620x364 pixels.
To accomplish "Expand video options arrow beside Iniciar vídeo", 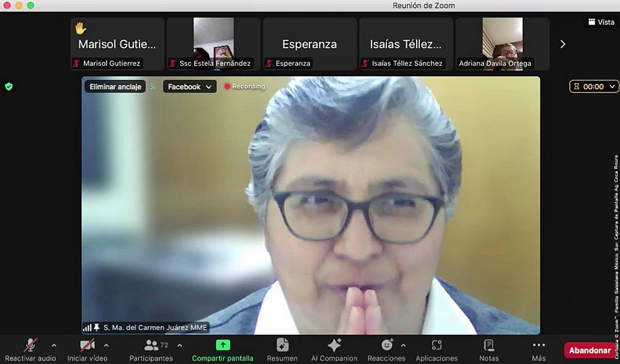I will click(x=106, y=345).
